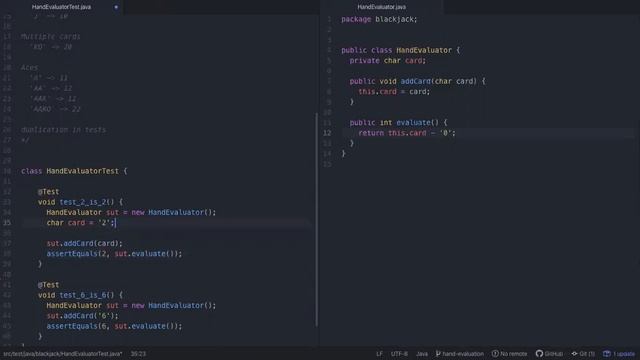
Task: Click the 'duplication in tests' comment
Action: (63, 130)
